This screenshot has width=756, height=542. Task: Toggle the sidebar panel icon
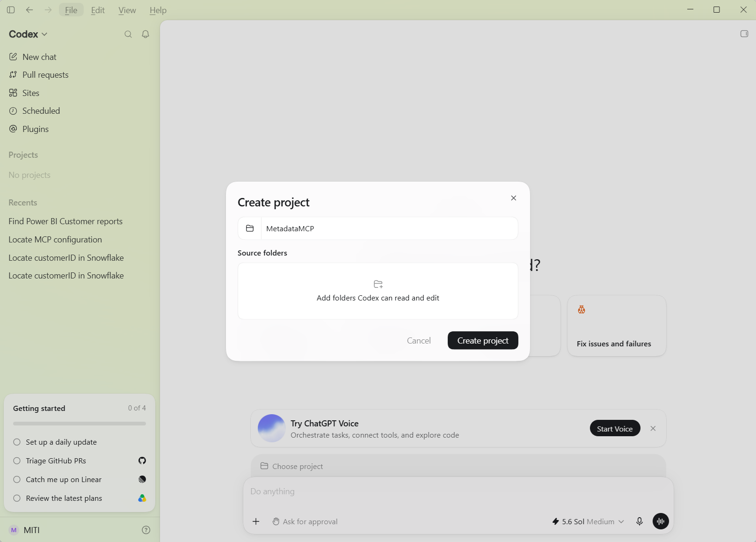pos(11,10)
